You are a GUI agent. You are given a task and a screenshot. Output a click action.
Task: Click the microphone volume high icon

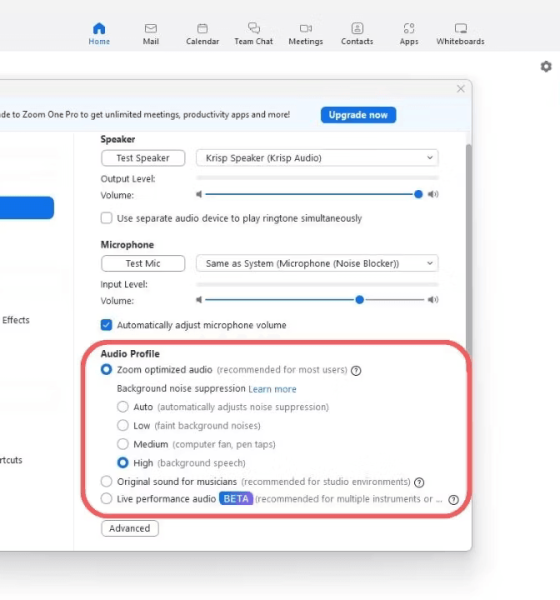pyautogui.click(x=433, y=300)
